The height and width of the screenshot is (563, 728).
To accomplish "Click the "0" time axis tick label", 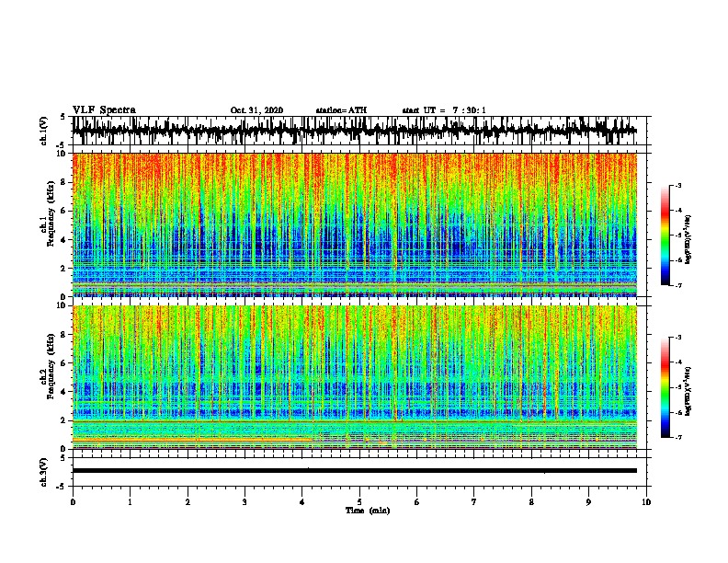I will (x=73, y=501).
